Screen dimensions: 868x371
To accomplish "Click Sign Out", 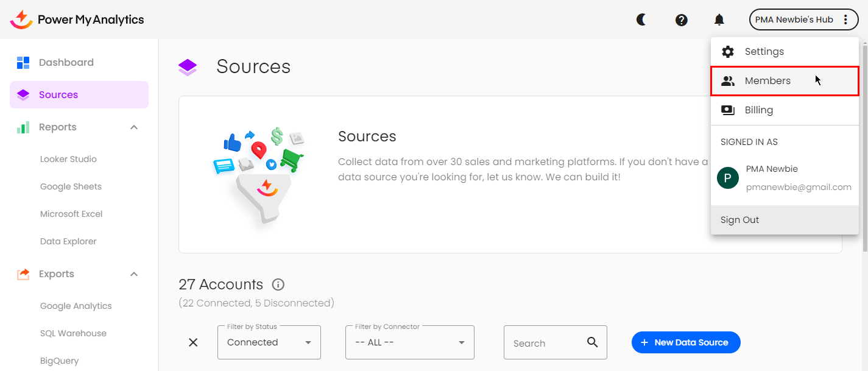I will pyautogui.click(x=739, y=220).
